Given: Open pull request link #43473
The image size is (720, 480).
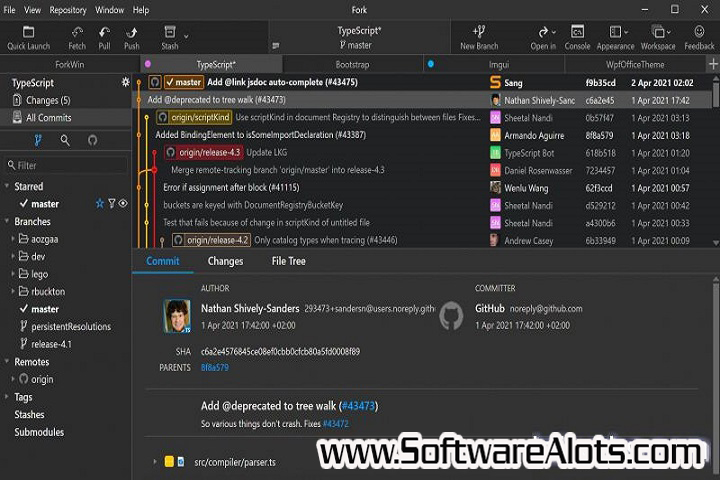Looking at the screenshot, I should [x=358, y=406].
